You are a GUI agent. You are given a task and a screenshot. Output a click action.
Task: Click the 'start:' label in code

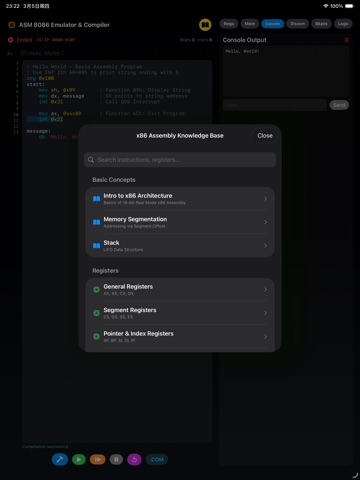coord(36,84)
